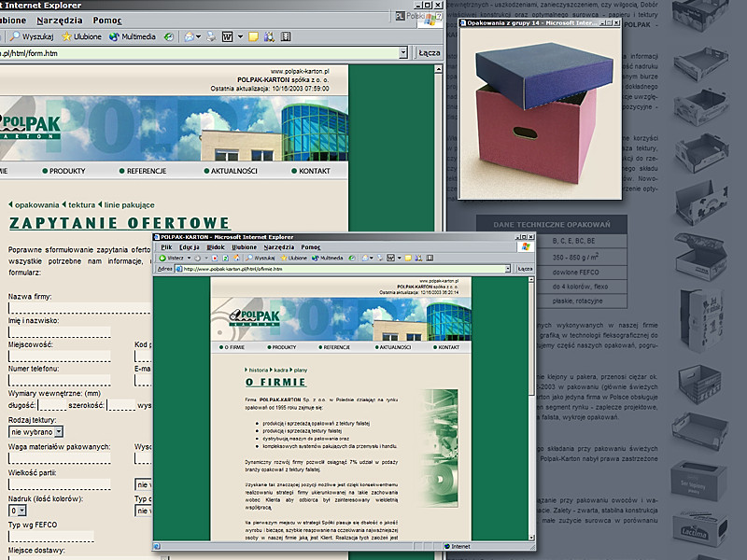Open the Widok menu
747x560 pixels.
click(216, 247)
